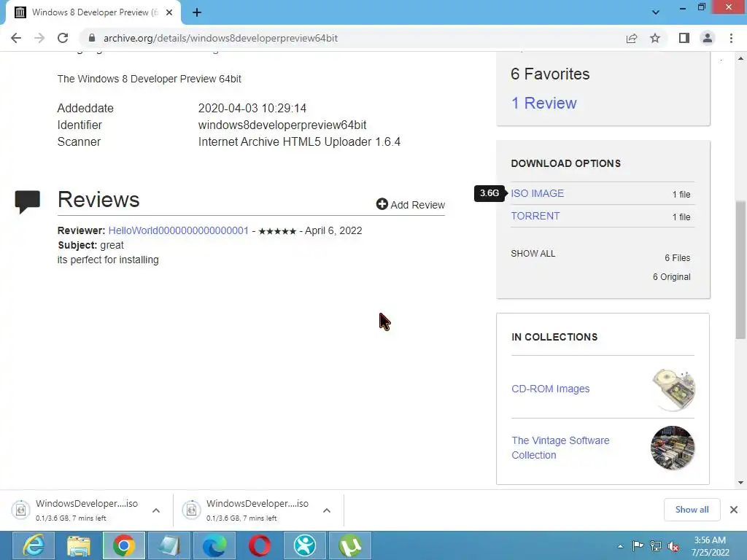The width and height of the screenshot is (747, 560).
Task: Click SHOW ALL download options
Action: [533, 253]
